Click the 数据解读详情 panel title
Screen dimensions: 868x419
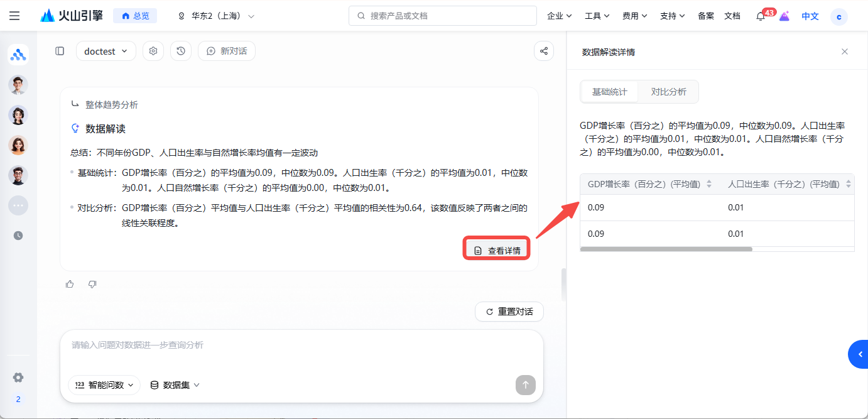(609, 52)
